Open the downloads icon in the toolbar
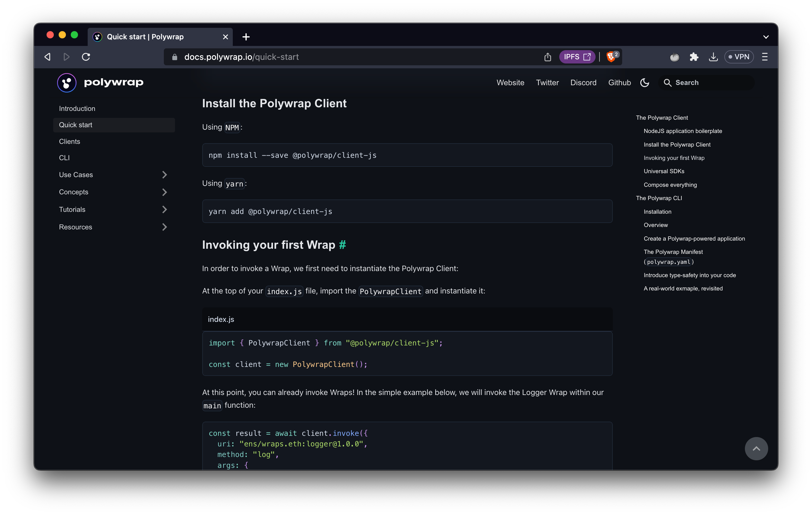Screen dimensions: 812x515 click(x=713, y=57)
